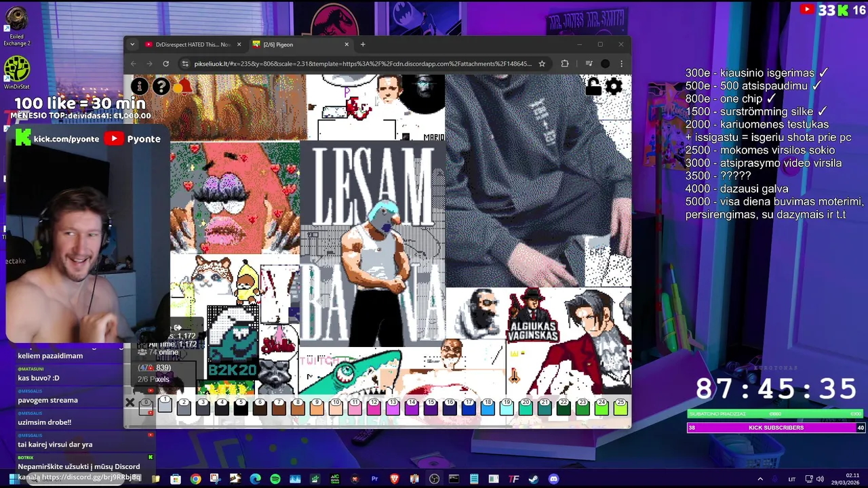Image resolution: width=868 pixels, height=488 pixels.
Task: Open the question mark help icon
Action: click(161, 86)
